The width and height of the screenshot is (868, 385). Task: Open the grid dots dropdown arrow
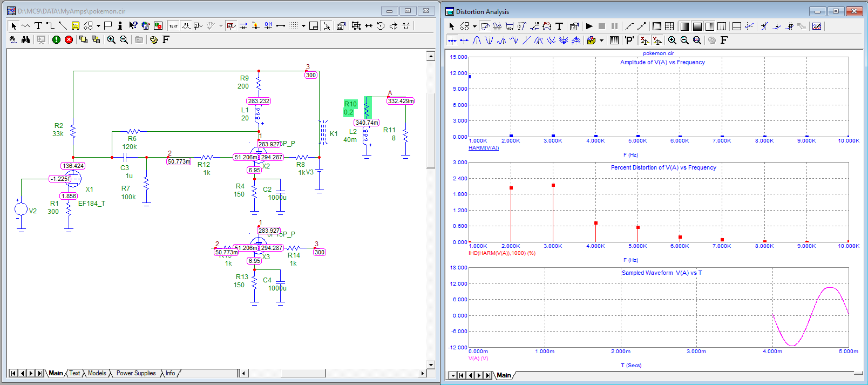pos(303,26)
